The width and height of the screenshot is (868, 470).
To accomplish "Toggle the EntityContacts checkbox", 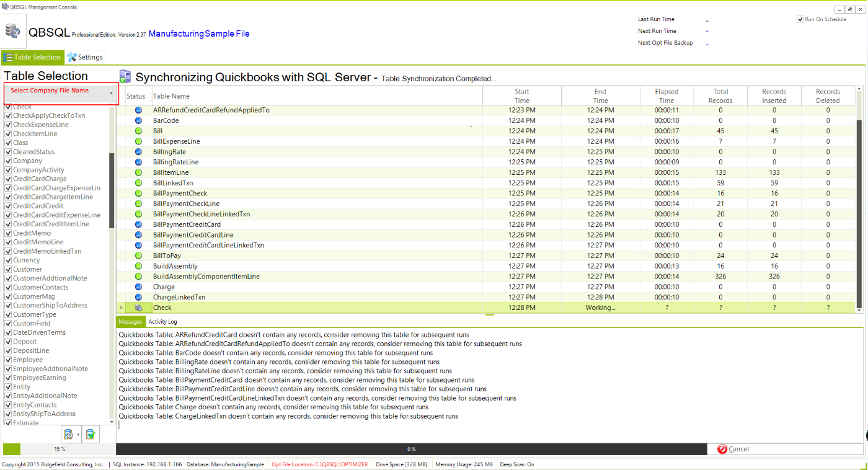I will [x=8, y=405].
